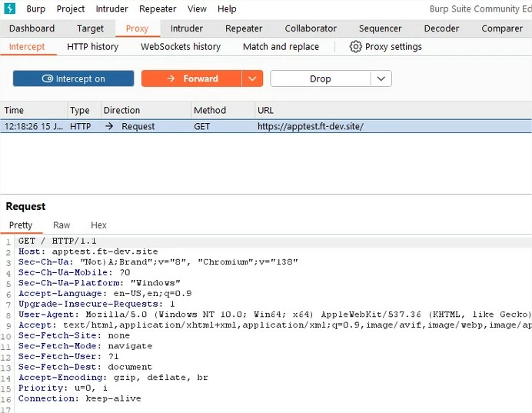The width and height of the screenshot is (532, 413).
Task: Click the User-Agent header line
Action: pyautogui.click(x=274, y=315)
